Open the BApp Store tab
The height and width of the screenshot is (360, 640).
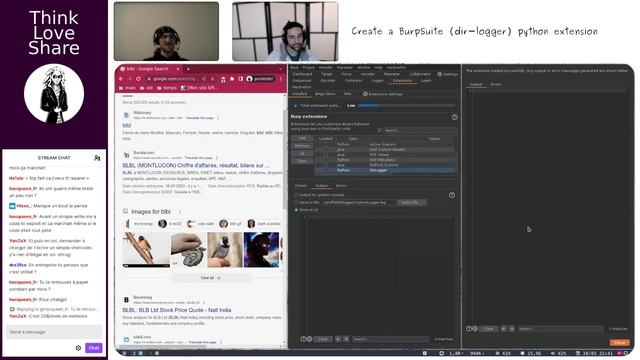(325, 94)
